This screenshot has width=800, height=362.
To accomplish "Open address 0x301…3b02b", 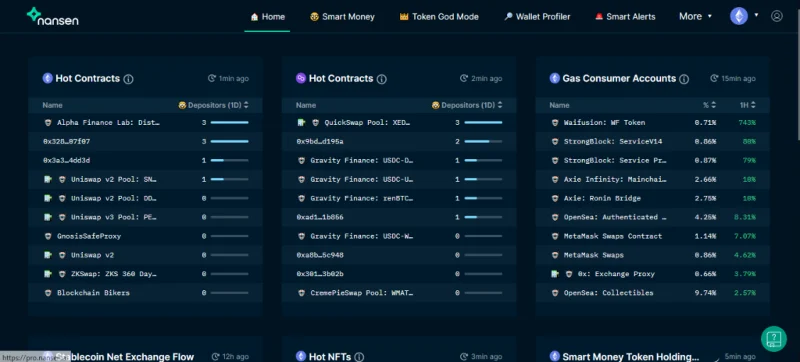I will (x=320, y=274).
